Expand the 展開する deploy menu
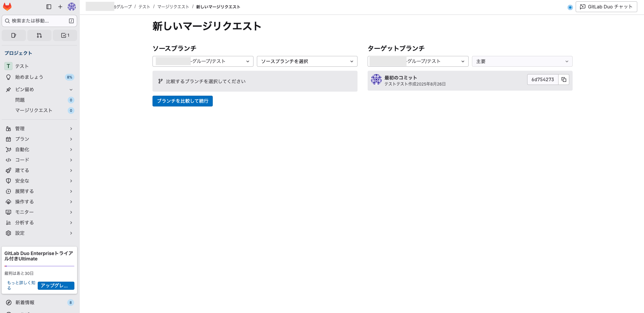The image size is (644, 313). (39, 191)
